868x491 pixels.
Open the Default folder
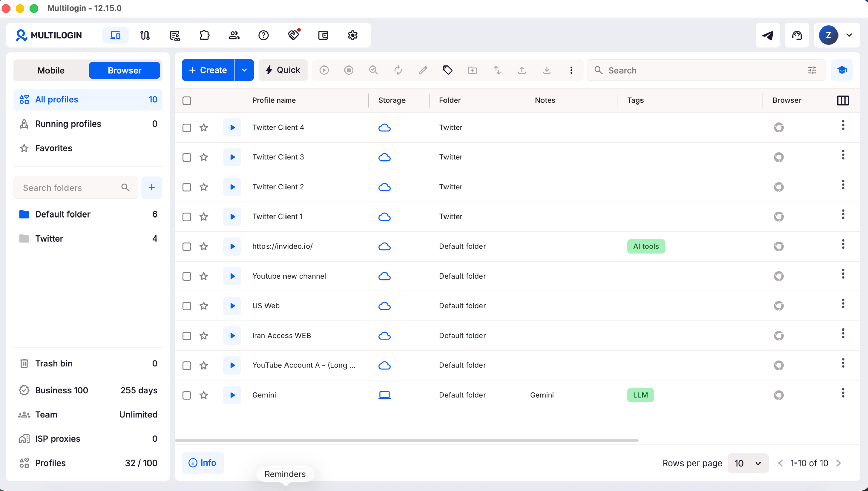[x=88, y=214]
